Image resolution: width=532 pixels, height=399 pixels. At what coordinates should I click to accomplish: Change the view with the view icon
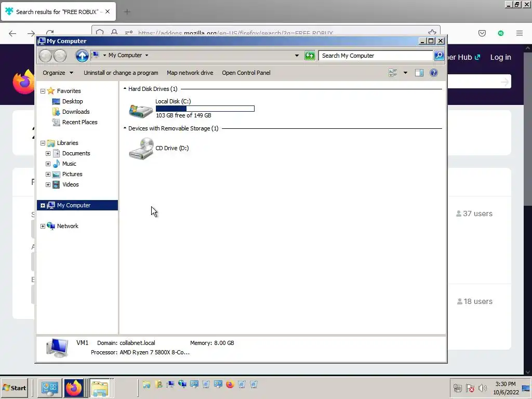point(393,73)
